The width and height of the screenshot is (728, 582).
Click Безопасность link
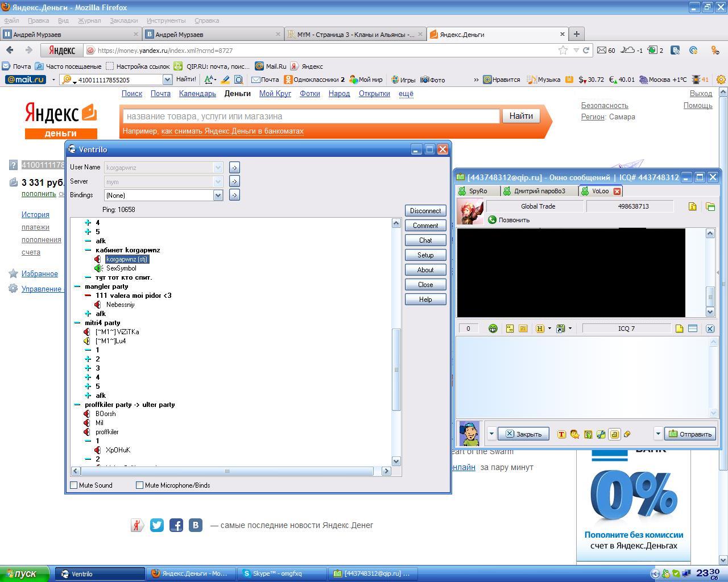[x=605, y=106]
